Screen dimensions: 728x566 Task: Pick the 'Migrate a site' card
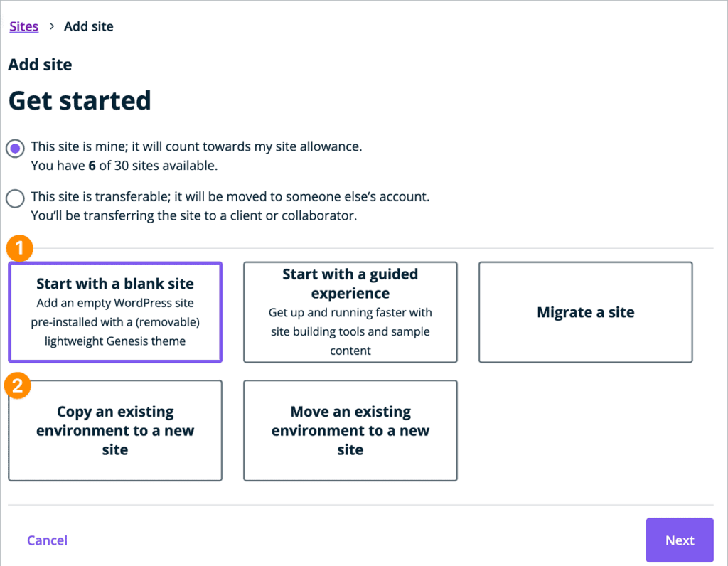pyautogui.click(x=585, y=311)
